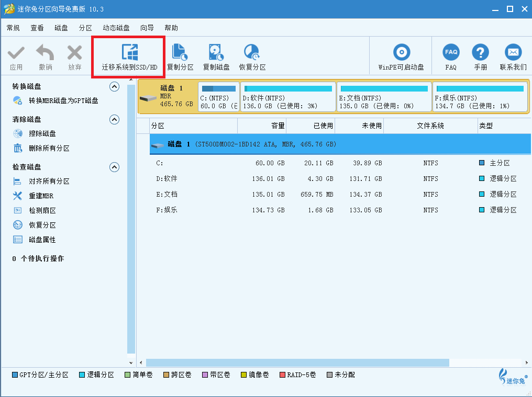The width and height of the screenshot is (532, 397).
Task: Click the 撤销 (Undo) arrow icon
Action: 45,53
